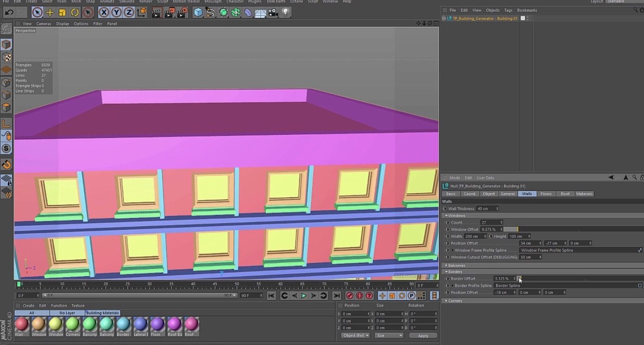
Task: Switch to Model mode in left palette
Action: 6,45
